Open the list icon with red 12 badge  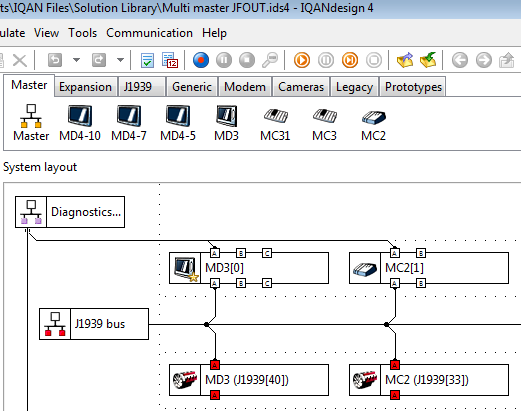point(170,60)
